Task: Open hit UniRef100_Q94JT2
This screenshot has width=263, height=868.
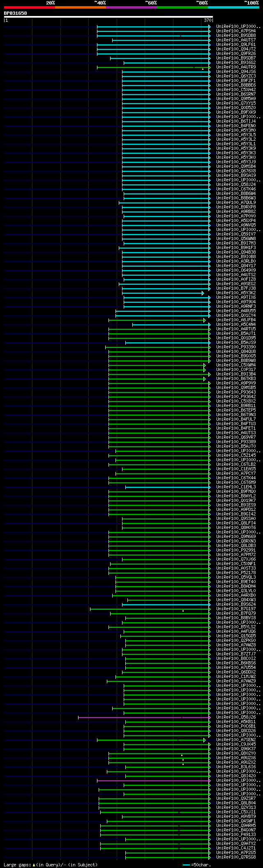Action: click(236, 49)
